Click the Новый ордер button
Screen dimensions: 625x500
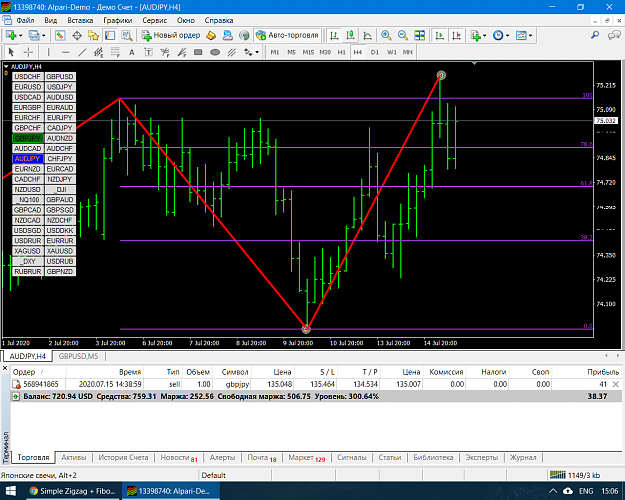click(x=171, y=35)
